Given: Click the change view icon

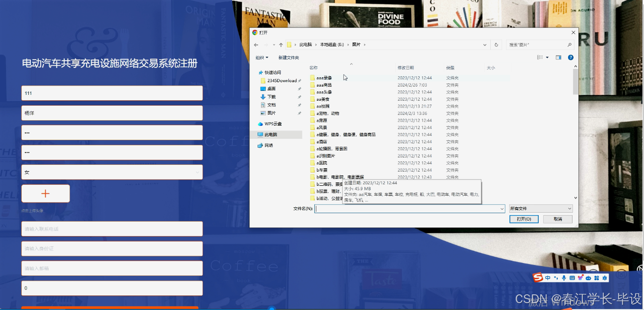Looking at the screenshot, I should coord(540,58).
